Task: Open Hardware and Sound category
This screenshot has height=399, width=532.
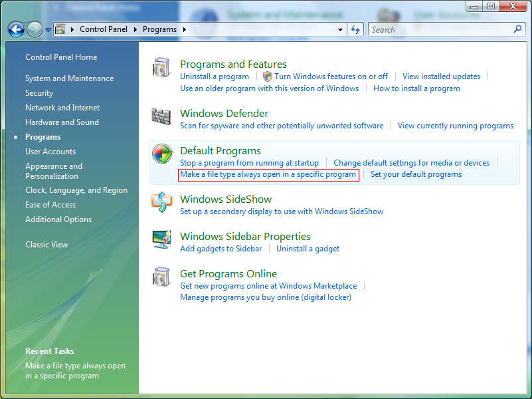Action: point(62,122)
